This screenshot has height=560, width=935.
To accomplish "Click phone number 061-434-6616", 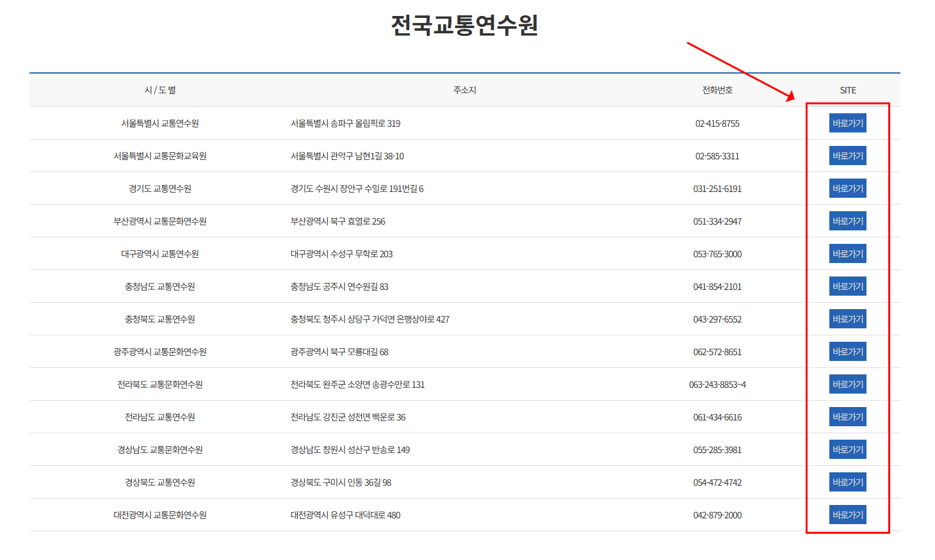I will click(x=717, y=417).
